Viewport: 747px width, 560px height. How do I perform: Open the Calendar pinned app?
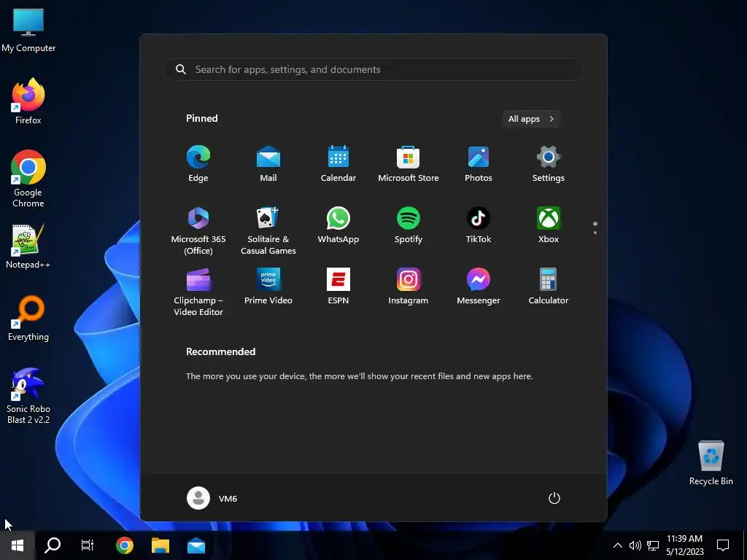coord(338,163)
